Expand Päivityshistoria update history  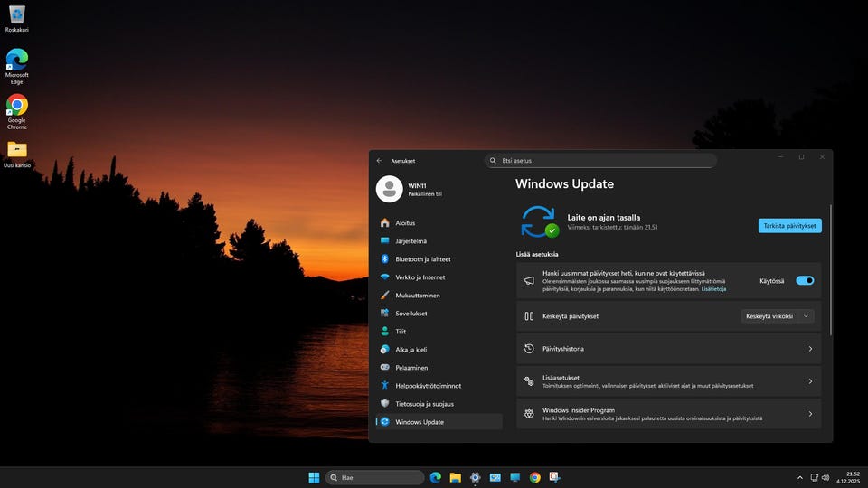click(x=668, y=349)
